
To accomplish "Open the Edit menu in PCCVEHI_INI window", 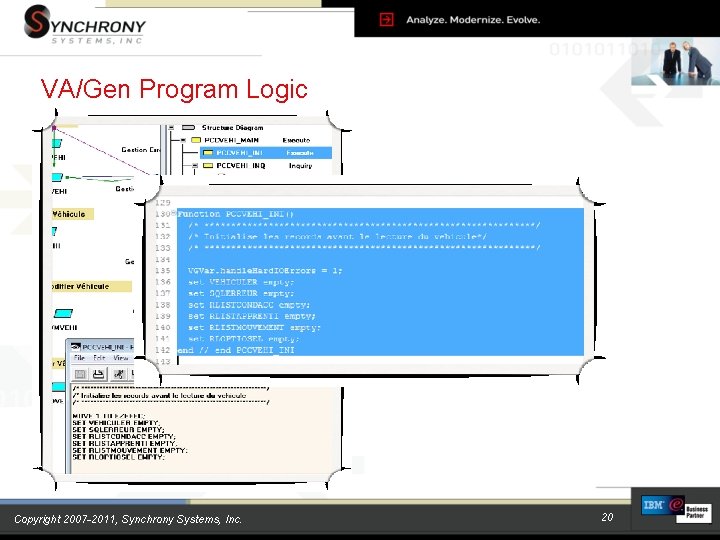I will coord(99,358).
